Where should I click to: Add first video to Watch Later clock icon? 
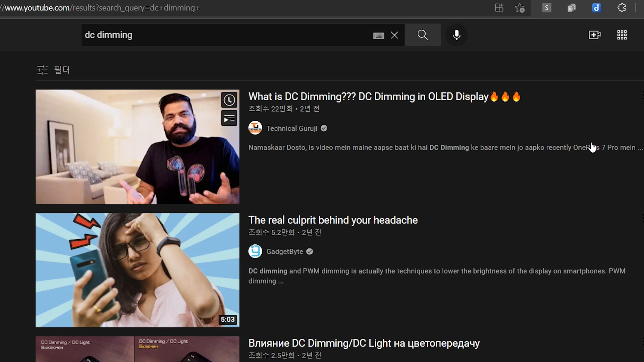(229, 100)
